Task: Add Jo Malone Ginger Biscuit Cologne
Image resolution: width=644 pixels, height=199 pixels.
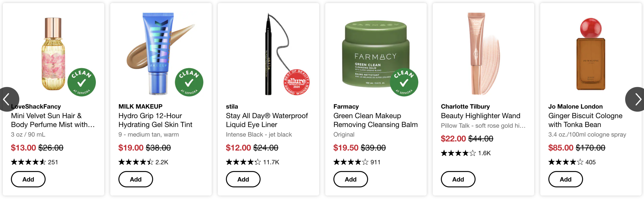Action: (x=566, y=179)
